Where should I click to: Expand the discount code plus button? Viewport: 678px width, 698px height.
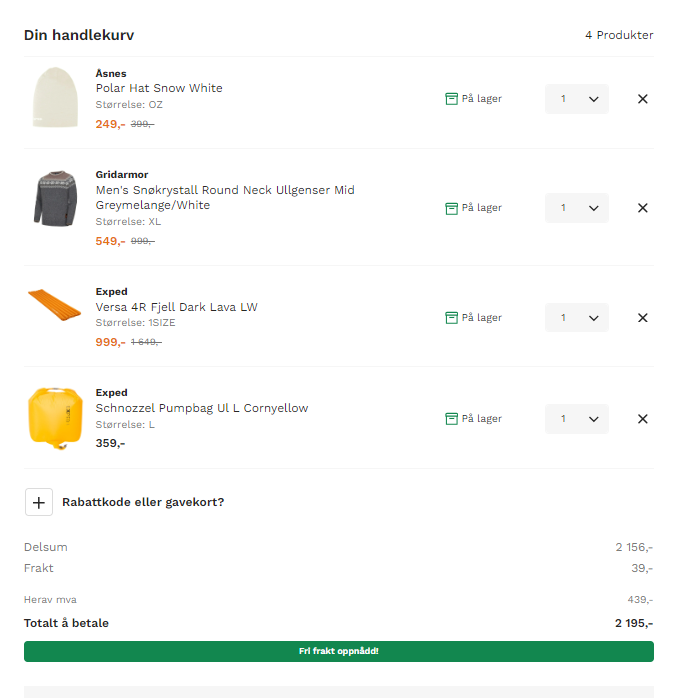click(x=39, y=502)
